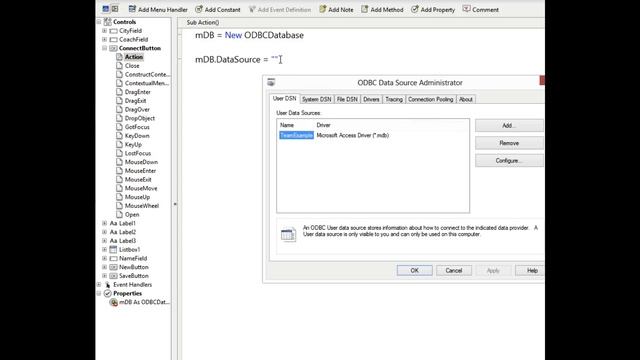The image size is (640, 360).
Task: Click the mDB property icon
Action: [x=114, y=302]
